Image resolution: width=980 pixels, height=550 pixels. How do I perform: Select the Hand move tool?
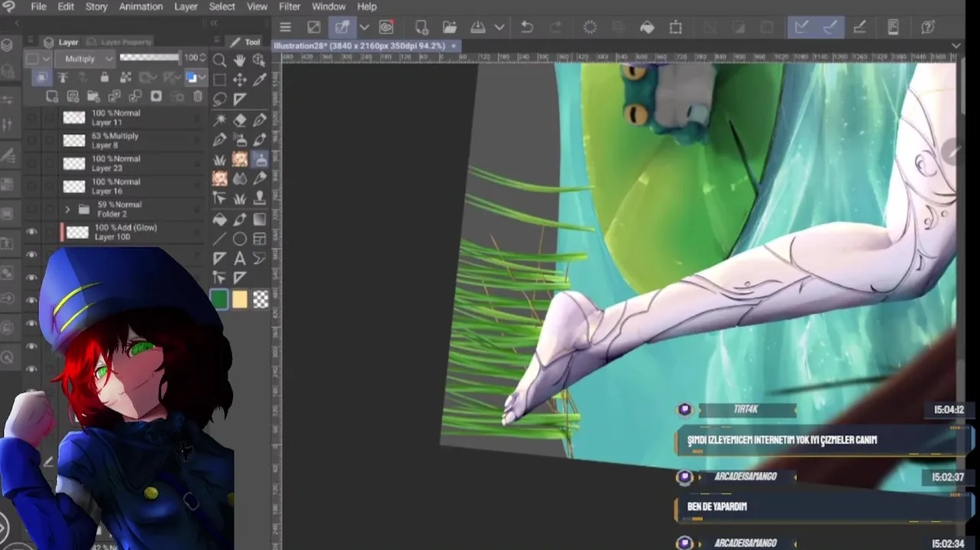240,60
